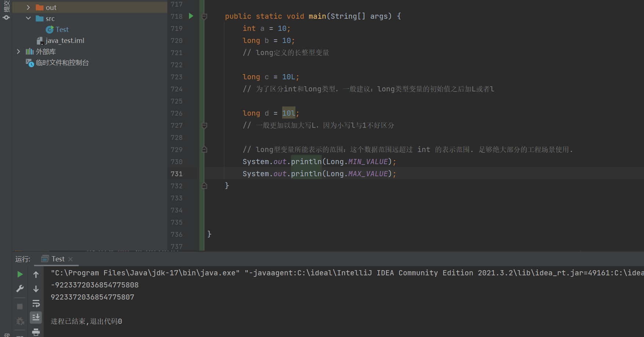Click 'long b = 10;' statement
The width and height of the screenshot is (644, 337).
[x=269, y=40]
